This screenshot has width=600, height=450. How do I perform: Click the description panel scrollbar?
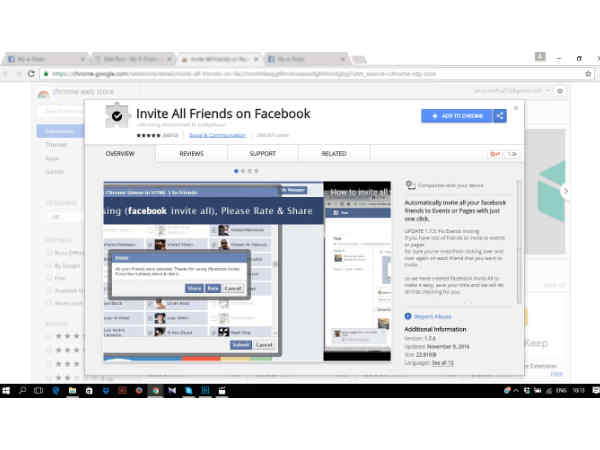point(518,241)
